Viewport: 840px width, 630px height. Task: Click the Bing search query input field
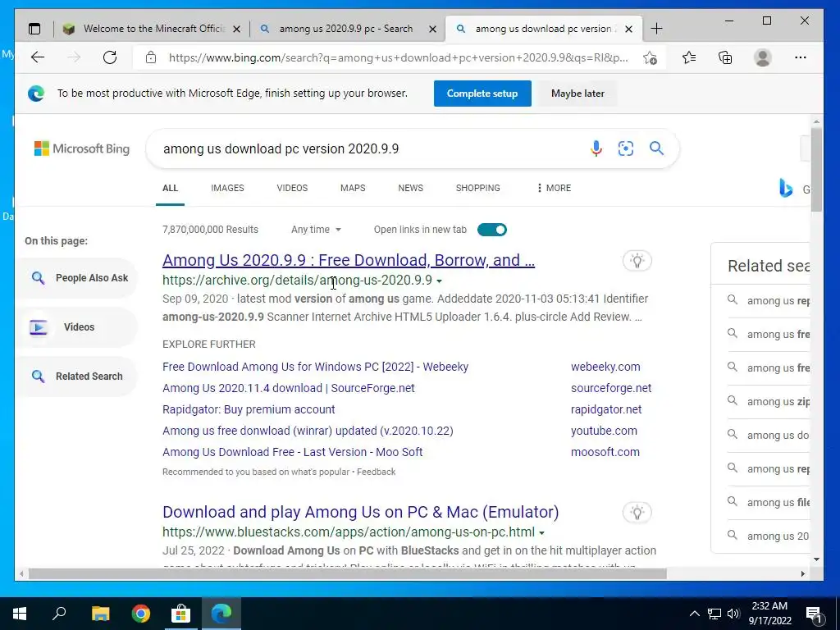click(x=370, y=149)
